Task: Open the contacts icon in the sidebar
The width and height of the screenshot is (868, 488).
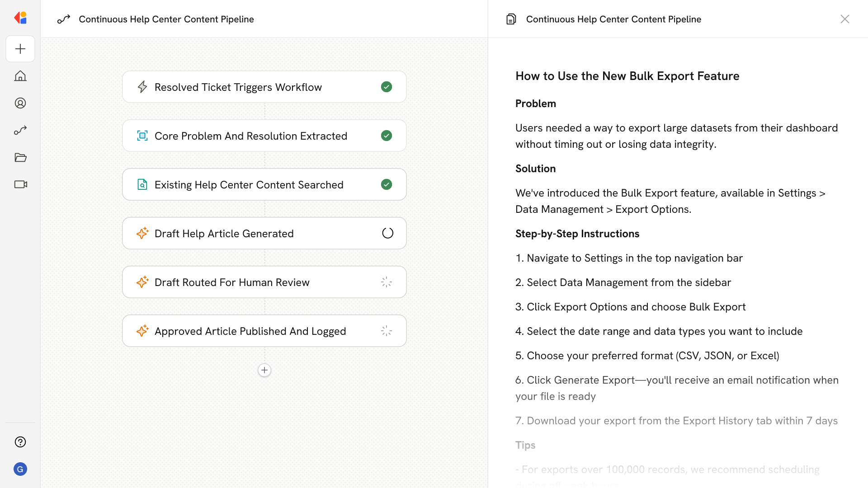Action: [x=20, y=103]
